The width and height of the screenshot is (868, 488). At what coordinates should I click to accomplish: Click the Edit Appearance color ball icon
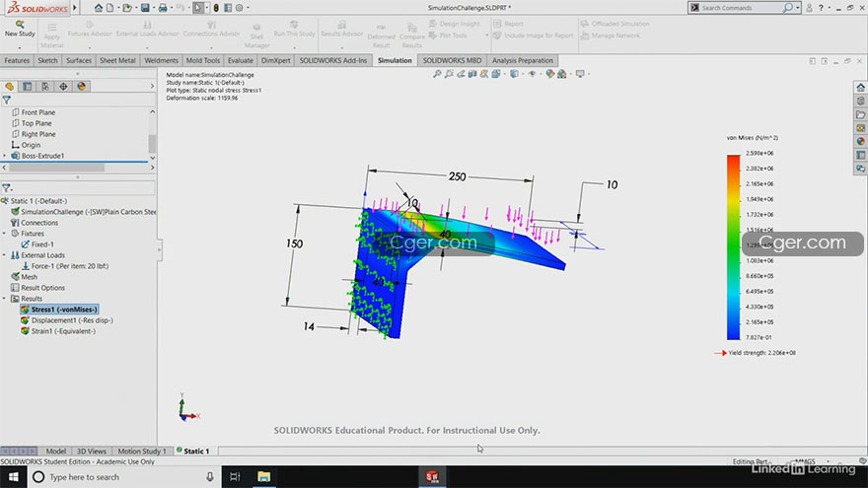(549, 74)
